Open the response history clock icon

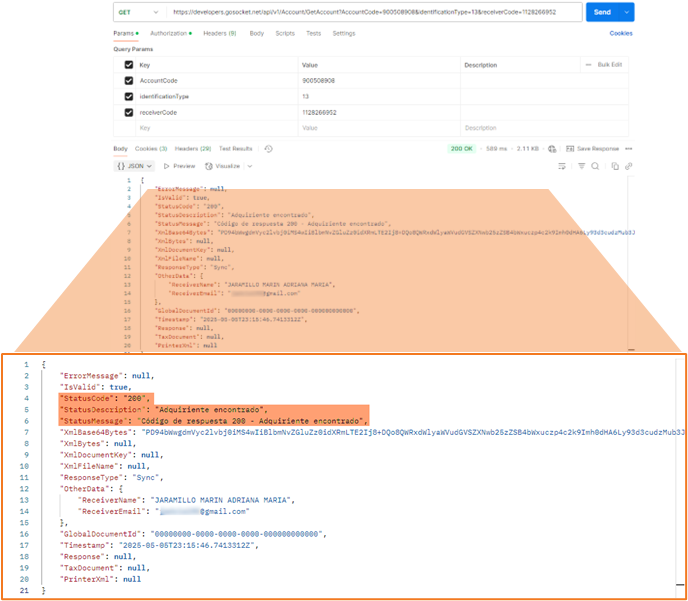tap(269, 149)
